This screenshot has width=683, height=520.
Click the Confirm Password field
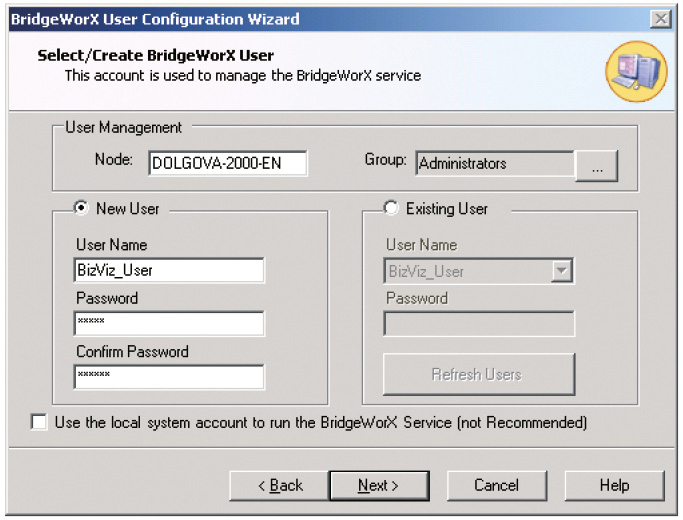tap(169, 377)
